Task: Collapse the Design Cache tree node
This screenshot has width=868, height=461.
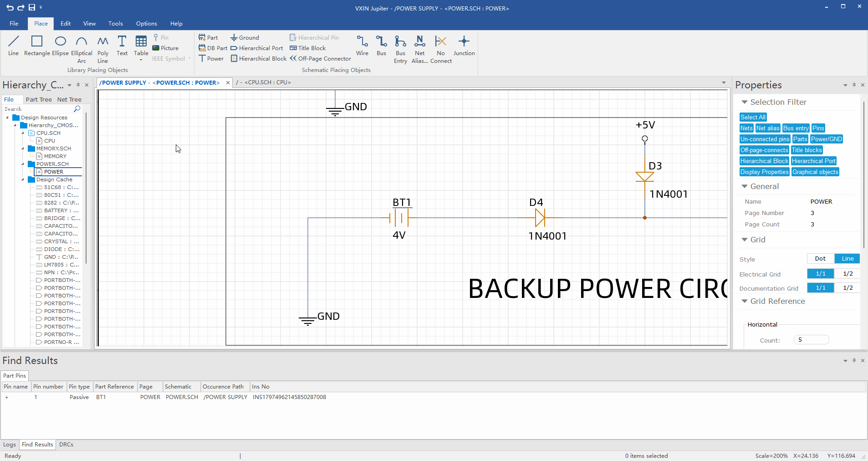Action: tap(23, 179)
